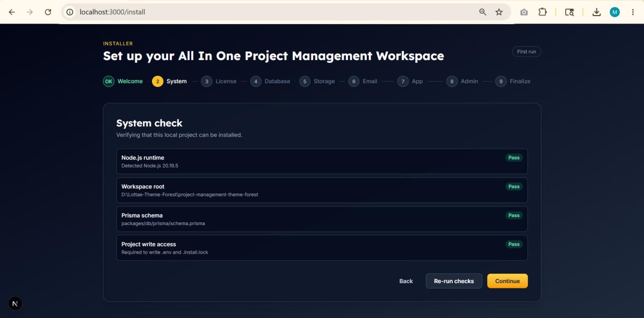Image resolution: width=644 pixels, height=318 pixels.
Task: Click the OK circle on the Welcome step
Action: (x=108, y=81)
